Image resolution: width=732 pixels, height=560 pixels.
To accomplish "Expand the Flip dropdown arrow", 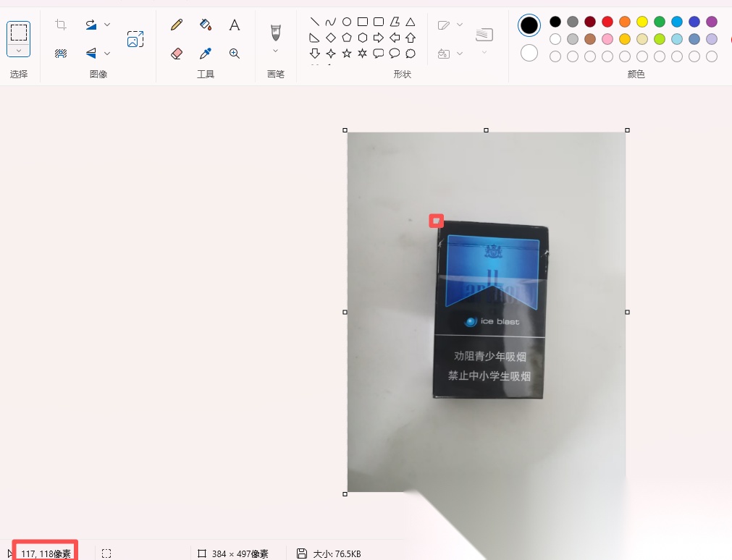I will point(107,54).
